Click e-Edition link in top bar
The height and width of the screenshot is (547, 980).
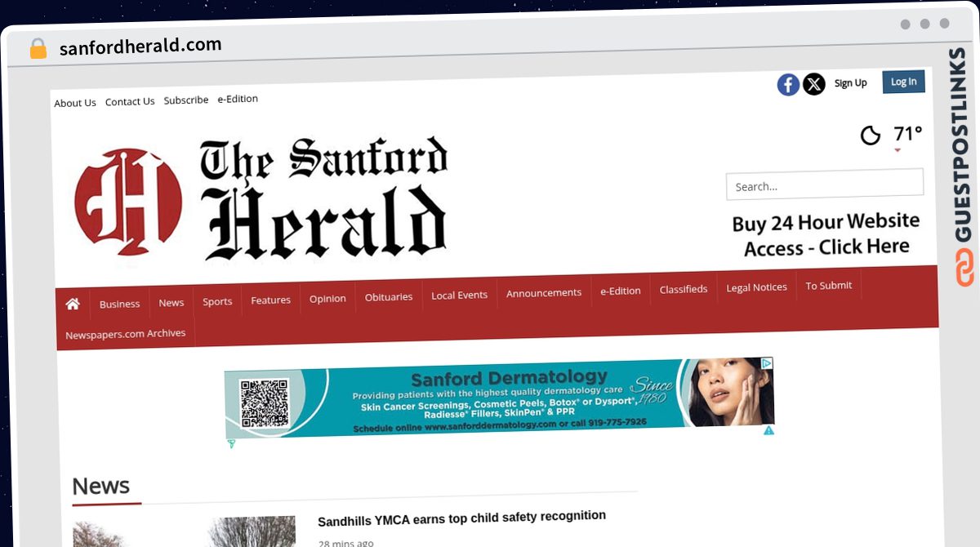coord(238,99)
